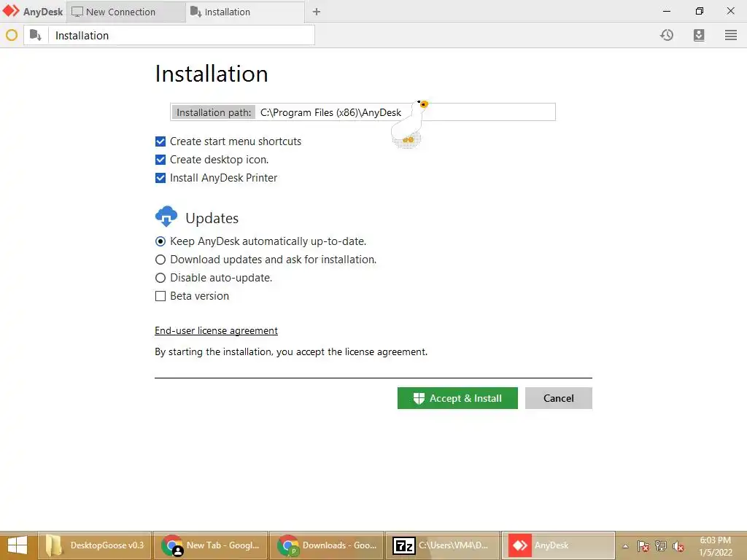Uncheck Install AnyDesk Printer
Viewport: 747px width, 560px height.
tap(160, 178)
